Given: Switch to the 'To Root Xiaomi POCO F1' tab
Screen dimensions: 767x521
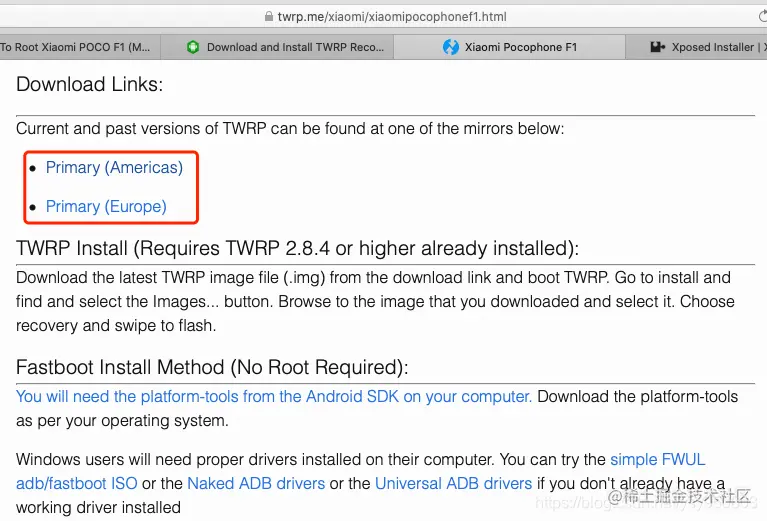Looking at the screenshot, I should point(78,47).
